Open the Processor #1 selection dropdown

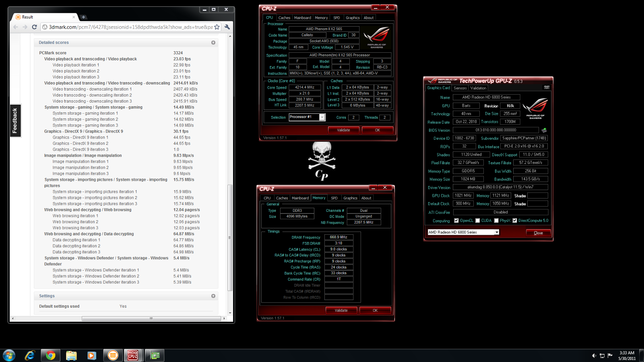(322, 117)
